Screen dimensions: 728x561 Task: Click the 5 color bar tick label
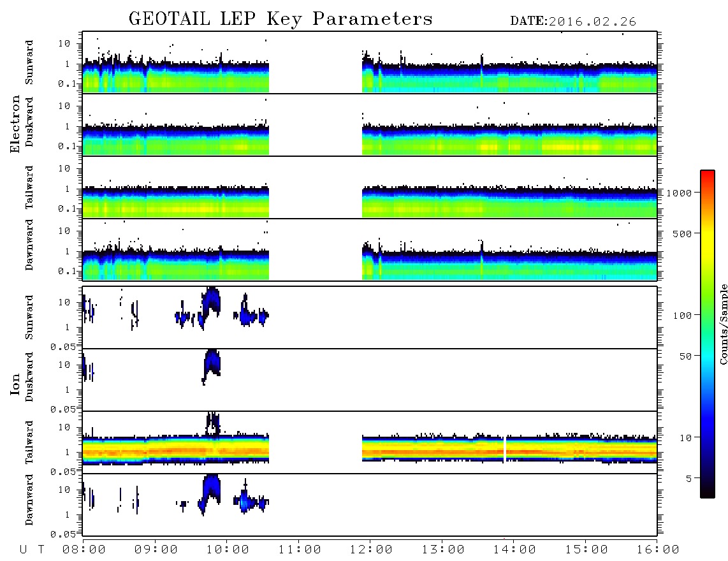click(689, 478)
